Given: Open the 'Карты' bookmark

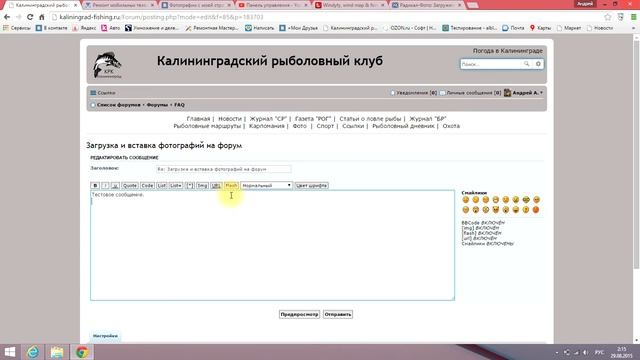Looking at the screenshot, I should 540,28.
